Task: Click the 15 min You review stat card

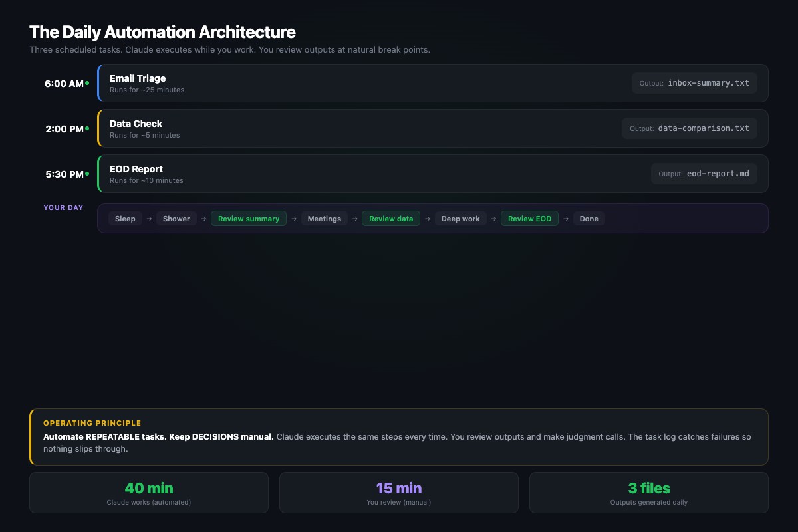Action: coord(399,493)
